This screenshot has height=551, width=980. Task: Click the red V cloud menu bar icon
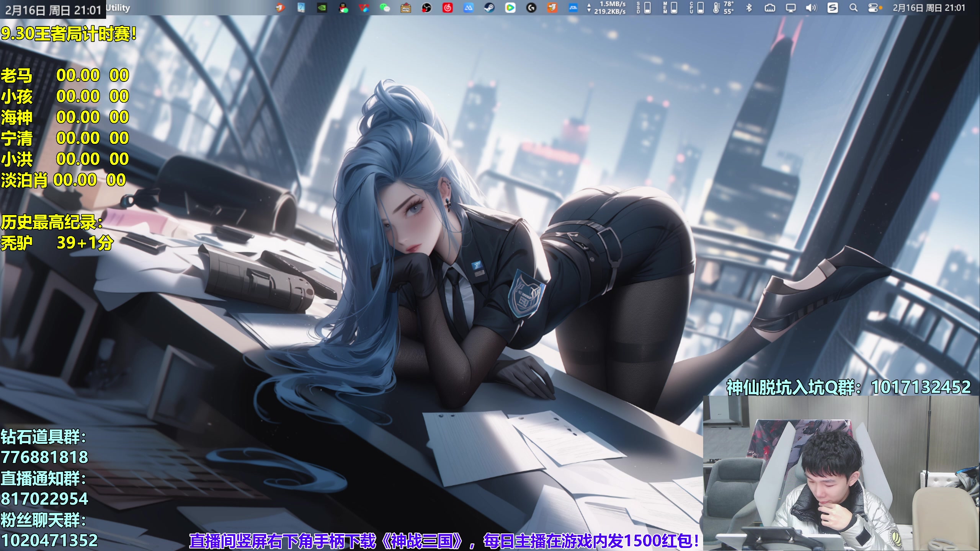pyautogui.click(x=364, y=8)
